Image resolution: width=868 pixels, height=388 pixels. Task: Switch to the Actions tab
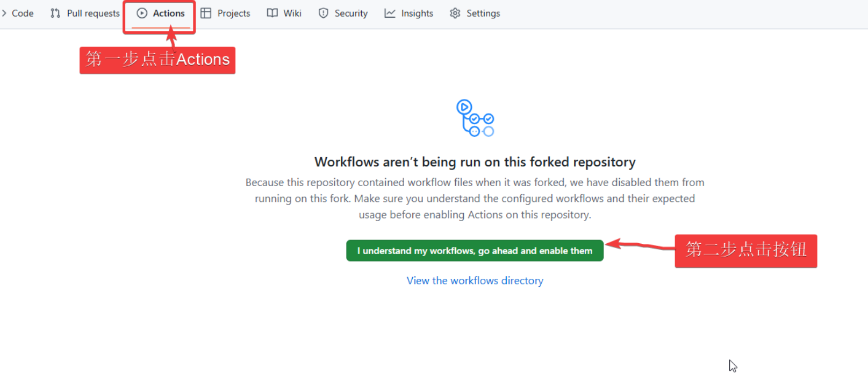[x=161, y=13]
